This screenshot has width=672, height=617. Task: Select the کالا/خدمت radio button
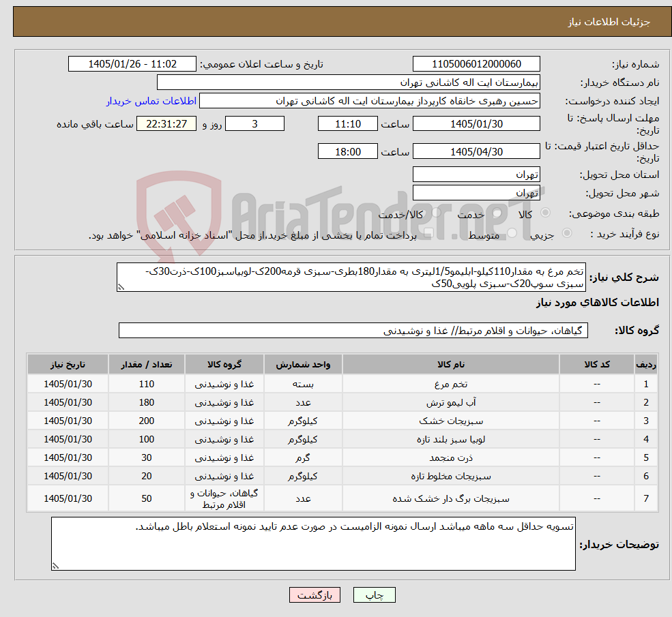coord(436,213)
